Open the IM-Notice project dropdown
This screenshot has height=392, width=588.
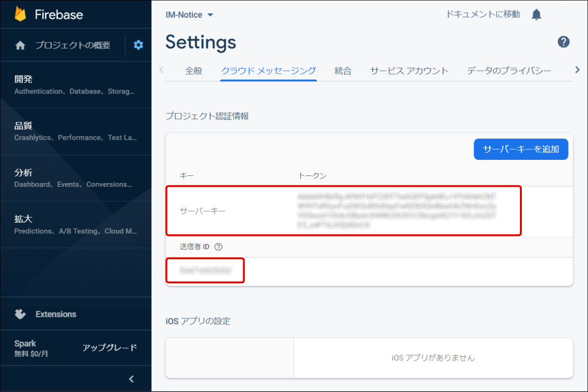tap(189, 15)
